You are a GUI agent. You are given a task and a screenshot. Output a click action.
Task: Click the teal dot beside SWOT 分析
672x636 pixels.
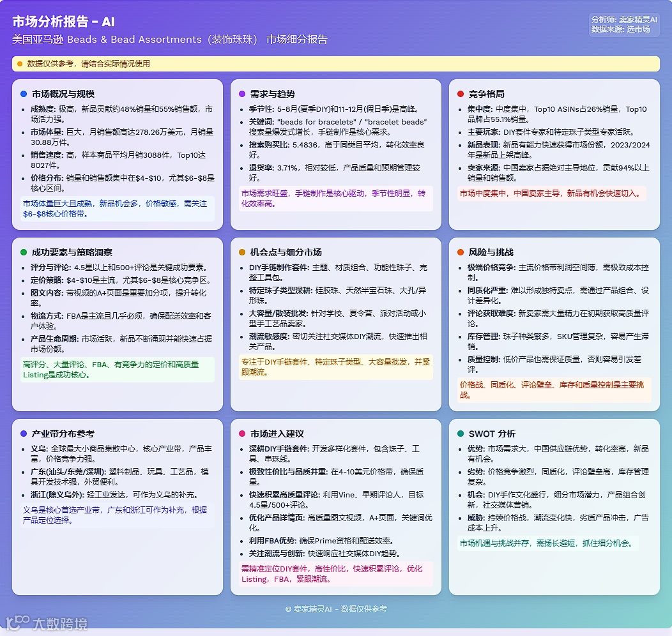461,434
